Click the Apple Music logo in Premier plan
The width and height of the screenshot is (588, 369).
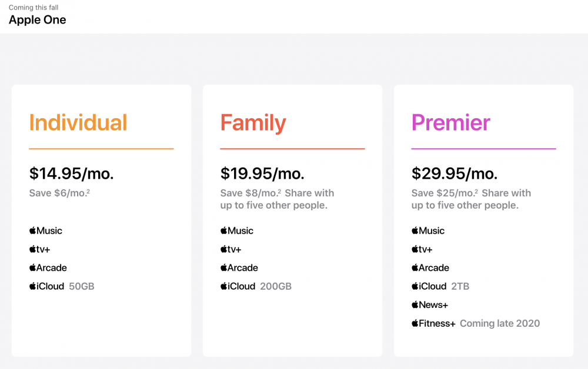pyautogui.click(x=428, y=231)
